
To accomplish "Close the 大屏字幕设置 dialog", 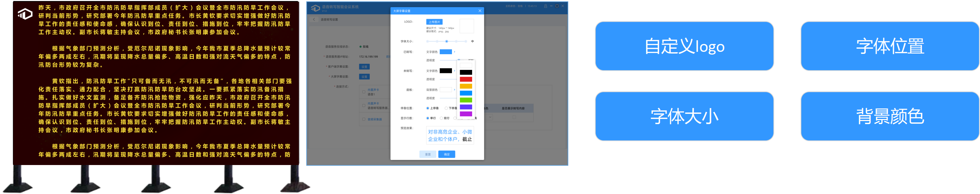I will (x=480, y=11).
